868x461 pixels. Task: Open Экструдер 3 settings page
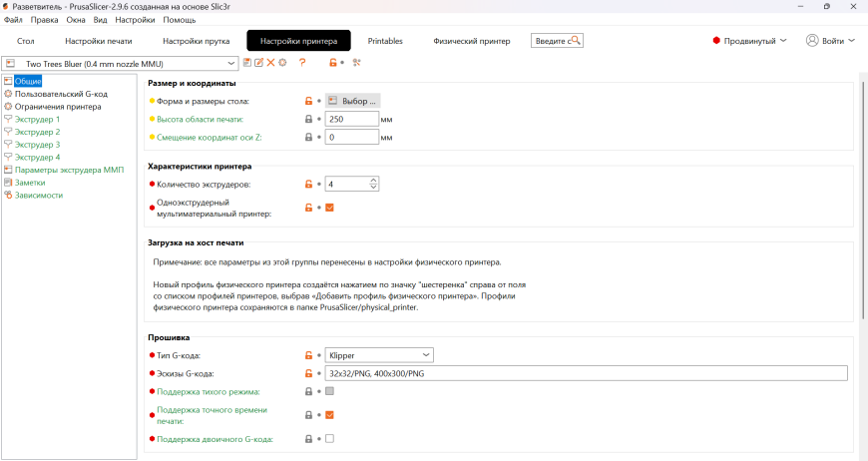pos(37,145)
